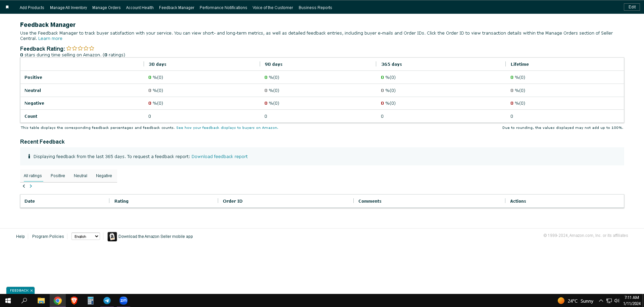
Task: Open 'See how your feedback displays to buyers' link
Action: pos(227,128)
